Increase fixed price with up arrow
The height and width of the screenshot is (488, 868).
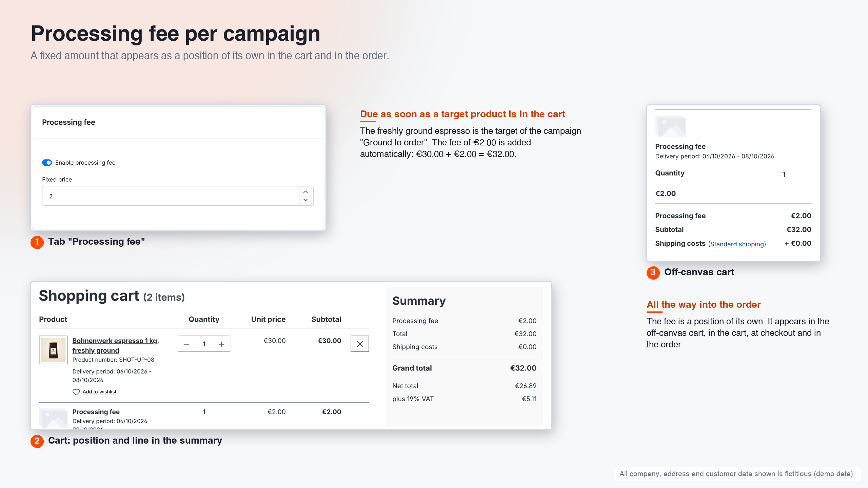point(305,192)
